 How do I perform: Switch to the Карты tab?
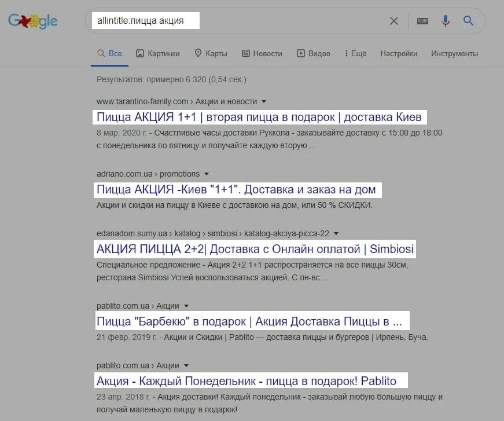pos(211,53)
